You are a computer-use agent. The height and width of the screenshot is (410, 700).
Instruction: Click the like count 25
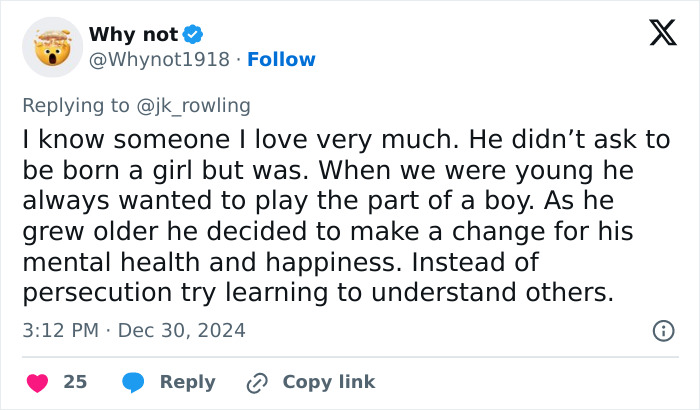75,382
